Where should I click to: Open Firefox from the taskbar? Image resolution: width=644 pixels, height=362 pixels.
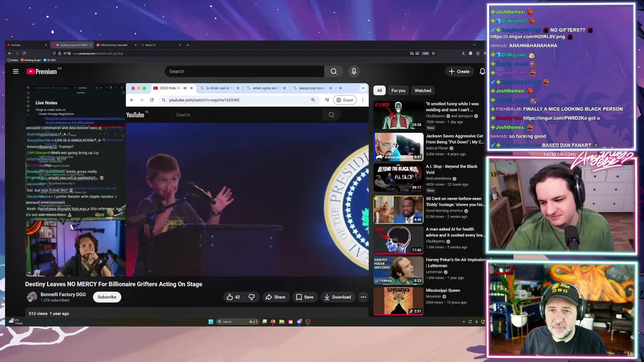tap(273, 322)
